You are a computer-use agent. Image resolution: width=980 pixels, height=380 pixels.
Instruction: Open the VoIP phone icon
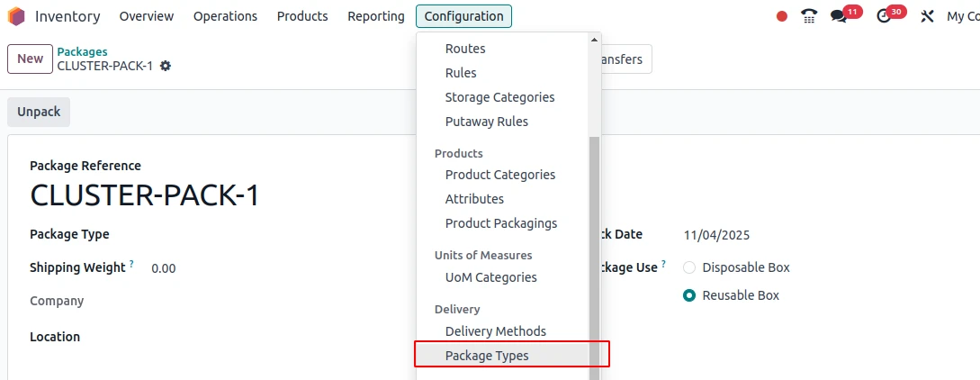click(x=809, y=16)
